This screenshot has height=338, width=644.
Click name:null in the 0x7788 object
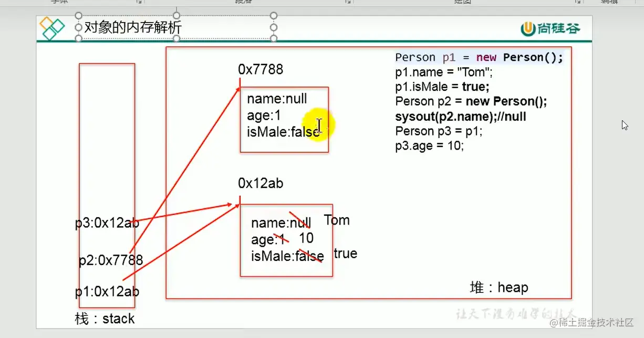pos(277,99)
